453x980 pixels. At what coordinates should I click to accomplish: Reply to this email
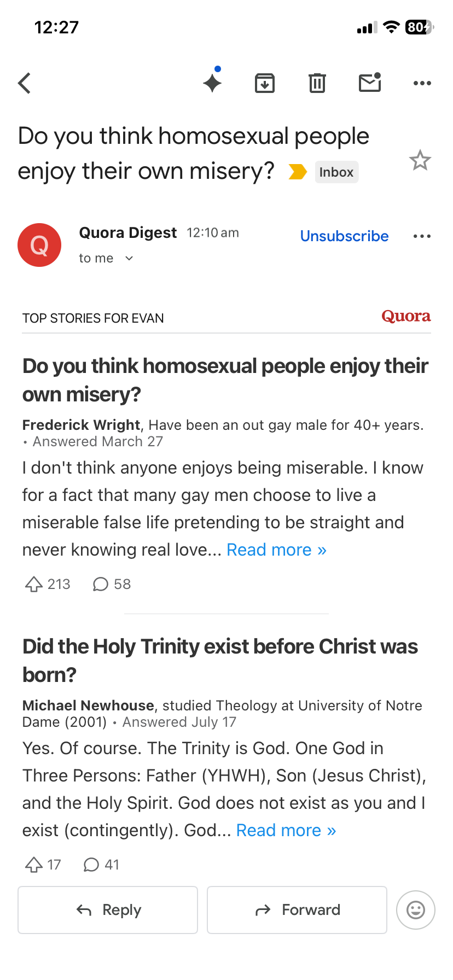108,910
